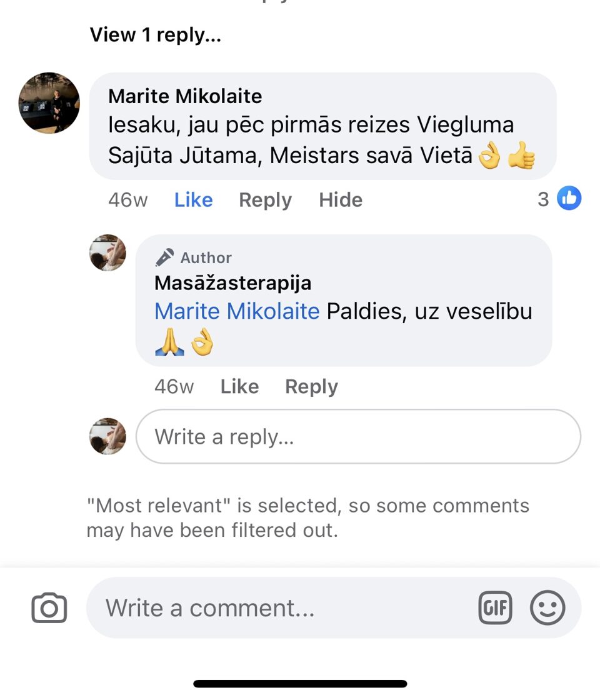Image resolution: width=600 pixels, height=700 pixels.
Task: Reply to the Masāžasterapija author reply
Action: point(311,387)
